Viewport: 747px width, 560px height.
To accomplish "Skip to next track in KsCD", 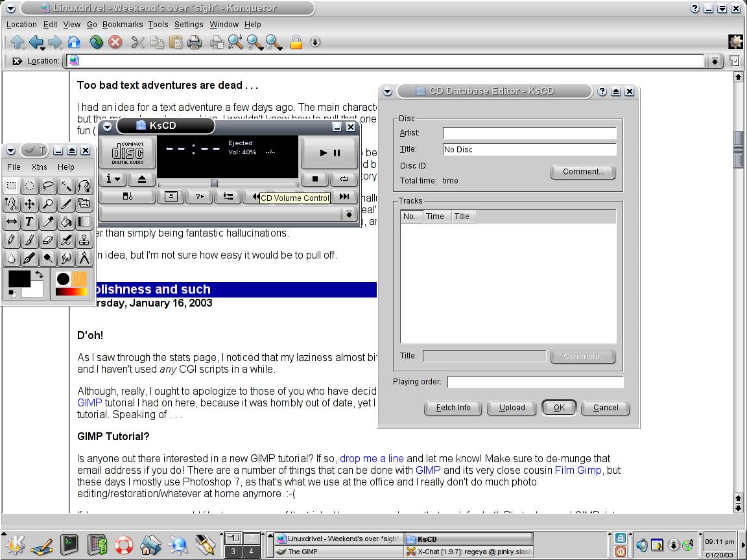I will 344,196.
